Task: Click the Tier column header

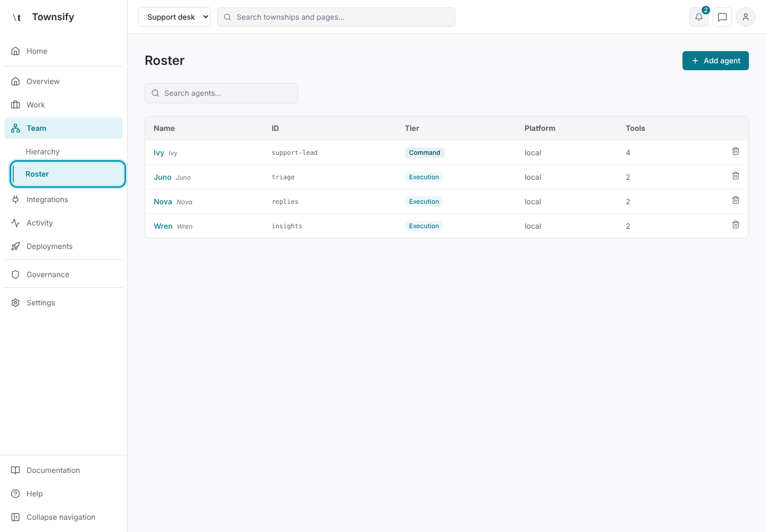Action: [x=412, y=128]
